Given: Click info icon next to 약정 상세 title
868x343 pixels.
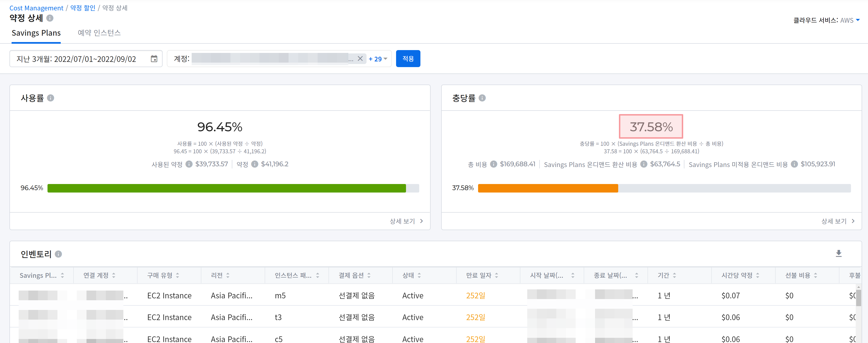Looking at the screenshot, I should [x=50, y=18].
